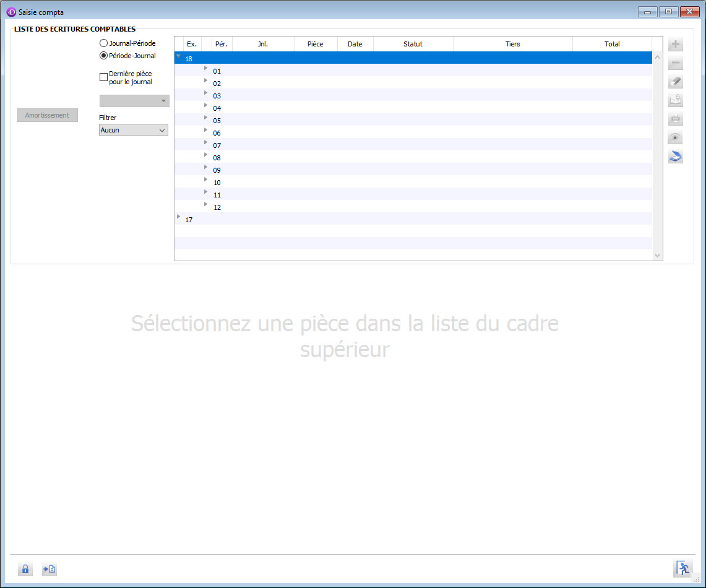Click the eraser icon beside the list
The image size is (706, 588).
coord(676,82)
